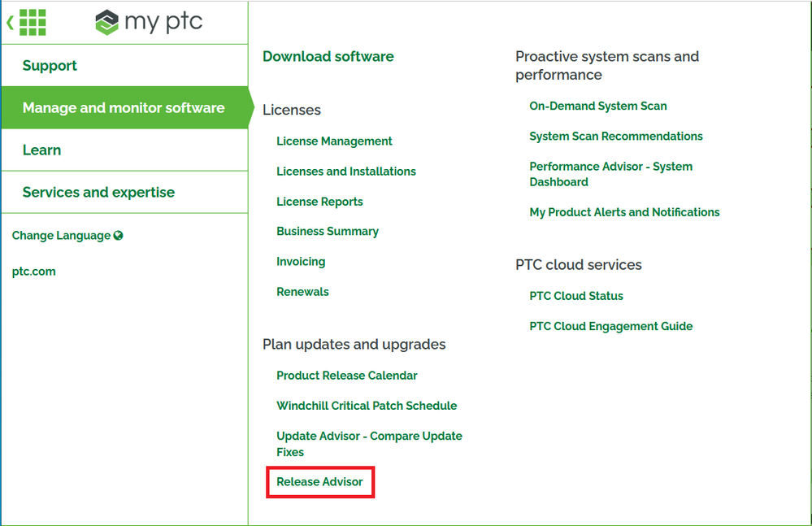Open Performance Advisor - System Dashboard link

point(610,174)
